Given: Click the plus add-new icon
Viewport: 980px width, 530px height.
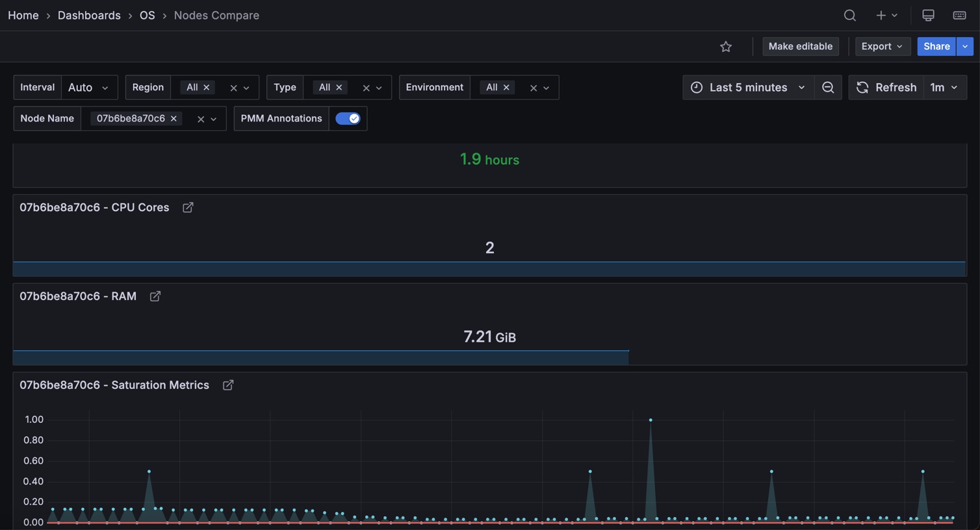Looking at the screenshot, I should [x=881, y=16].
